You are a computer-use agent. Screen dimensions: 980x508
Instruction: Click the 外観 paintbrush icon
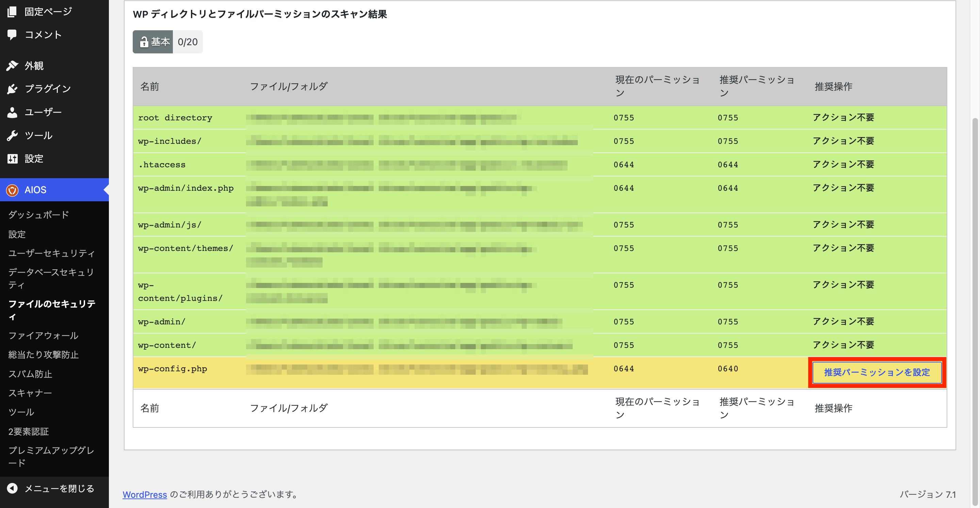point(12,66)
